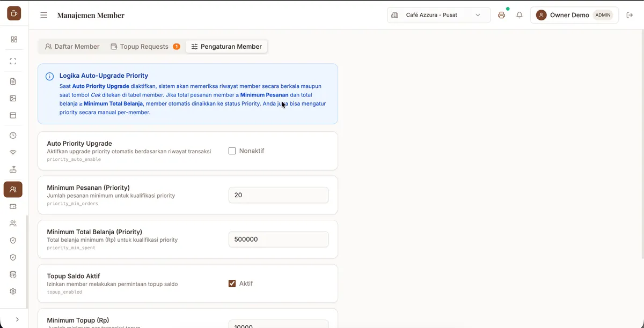Screen dimensions: 644x328
Task: Open the router icon in sidebar
Action: 13,169
